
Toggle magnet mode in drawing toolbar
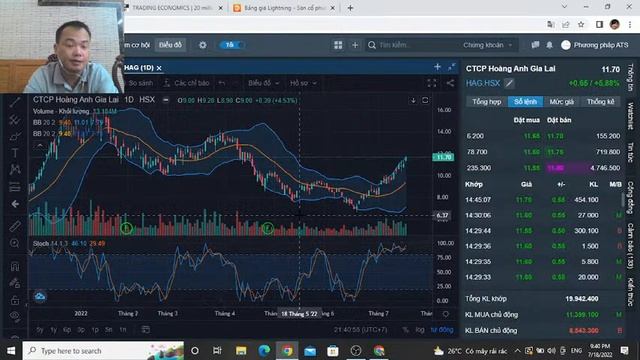click(x=15, y=267)
